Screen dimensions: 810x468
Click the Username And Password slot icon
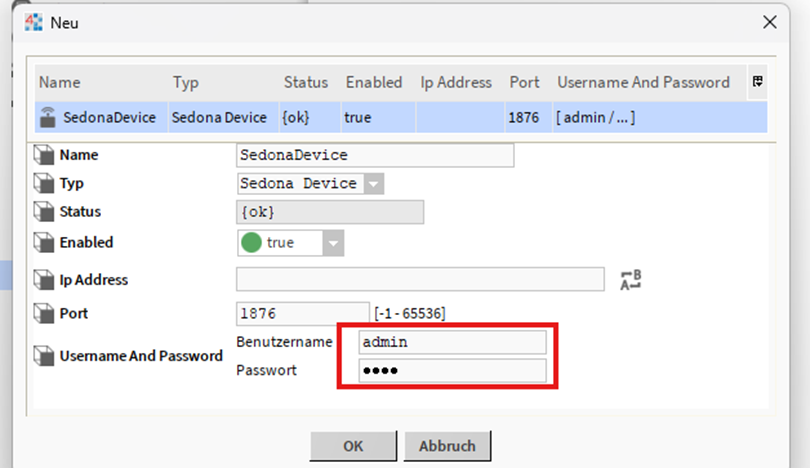coord(43,355)
